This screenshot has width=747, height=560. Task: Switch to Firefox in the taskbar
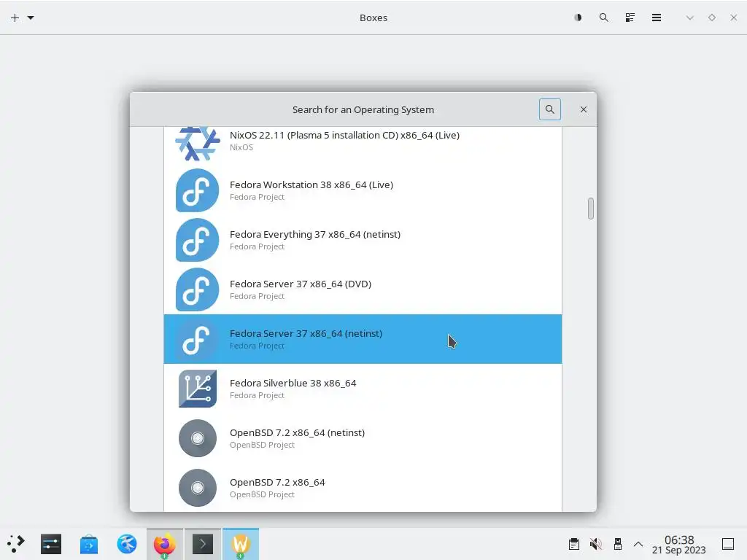[x=164, y=544]
